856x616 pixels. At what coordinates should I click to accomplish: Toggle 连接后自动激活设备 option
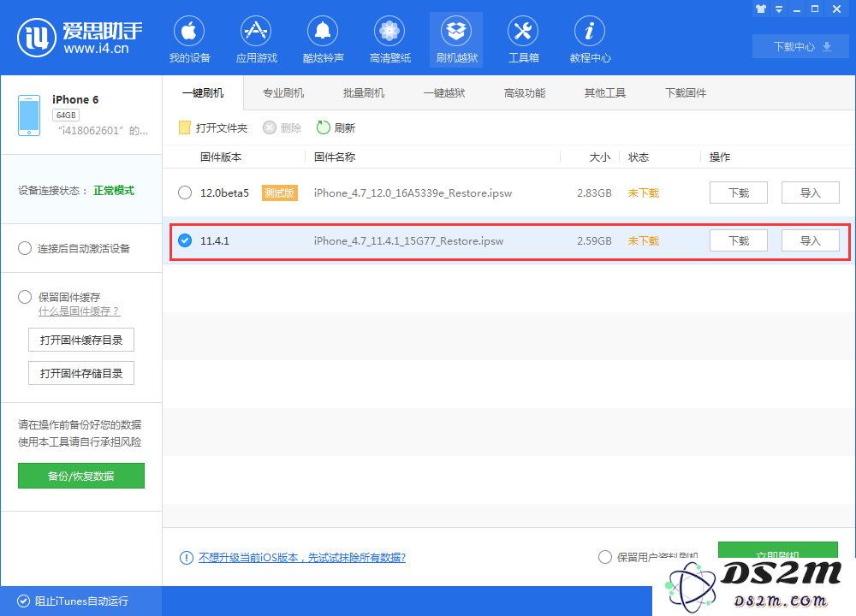click(25, 248)
